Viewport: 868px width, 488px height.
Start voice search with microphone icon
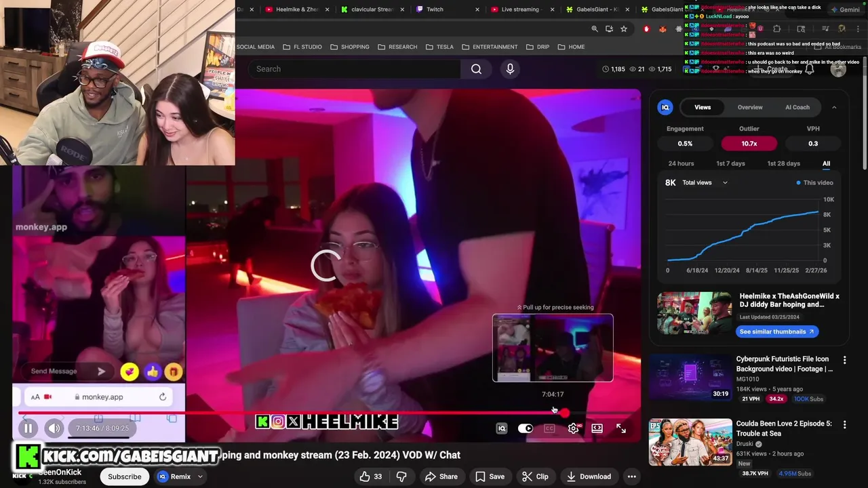tap(510, 69)
